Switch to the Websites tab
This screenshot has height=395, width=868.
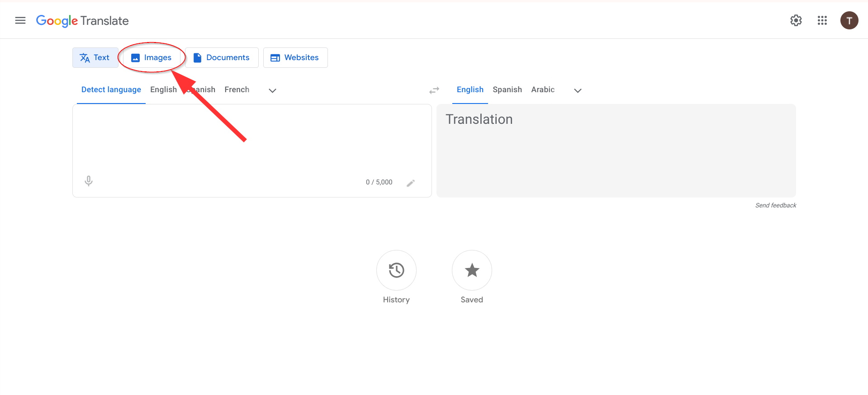295,57
